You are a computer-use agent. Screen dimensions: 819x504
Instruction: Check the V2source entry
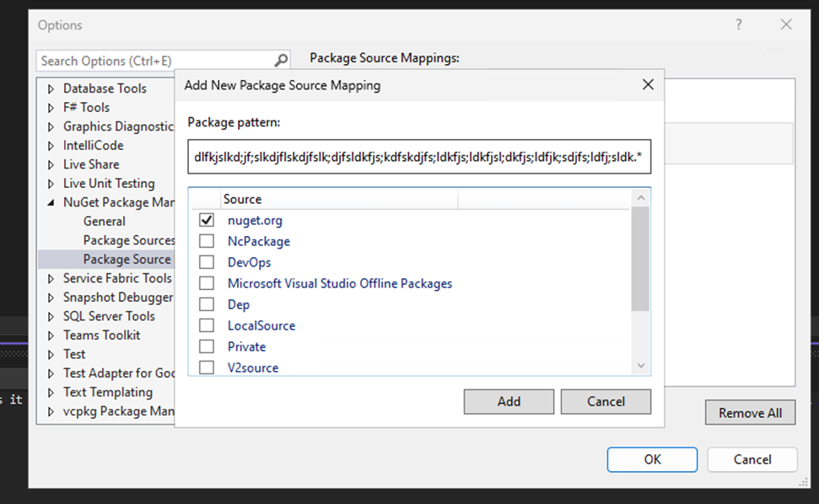pyautogui.click(x=207, y=367)
